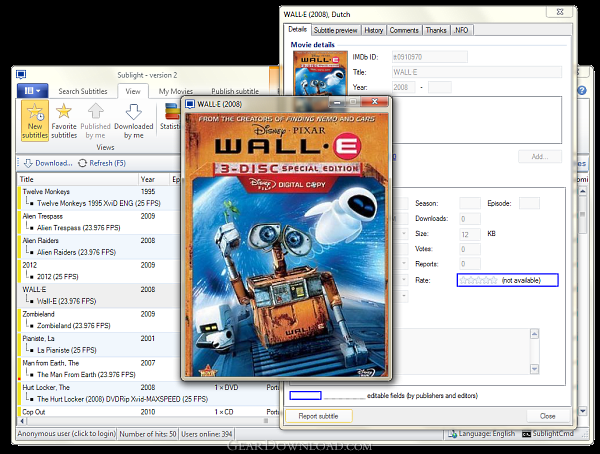Select the View ribbon tab
Screen dimensions: 600x454
(133, 91)
